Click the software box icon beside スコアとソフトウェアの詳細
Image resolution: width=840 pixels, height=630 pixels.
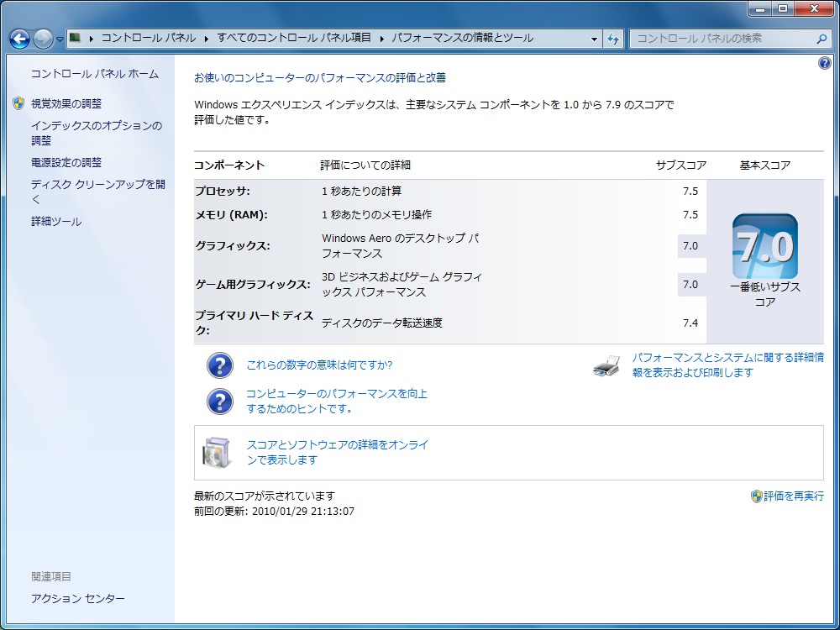[217, 453]
